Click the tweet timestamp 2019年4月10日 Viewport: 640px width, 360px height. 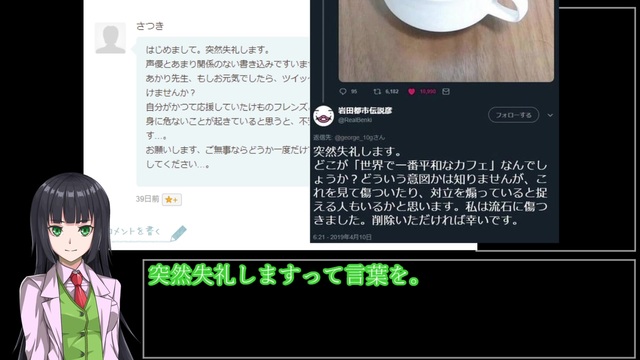342,237
